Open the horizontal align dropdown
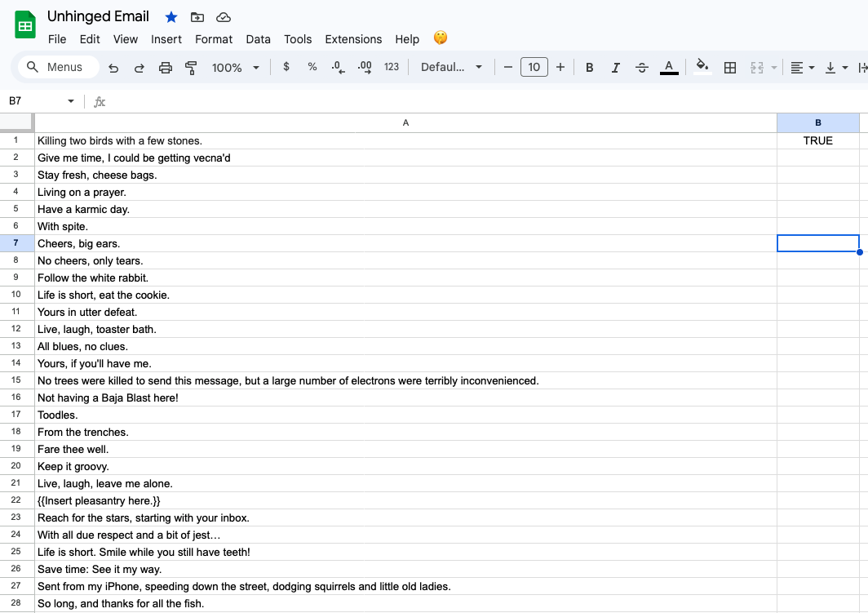Viewport: 868px width, 613px height. [x=802, y=67]
